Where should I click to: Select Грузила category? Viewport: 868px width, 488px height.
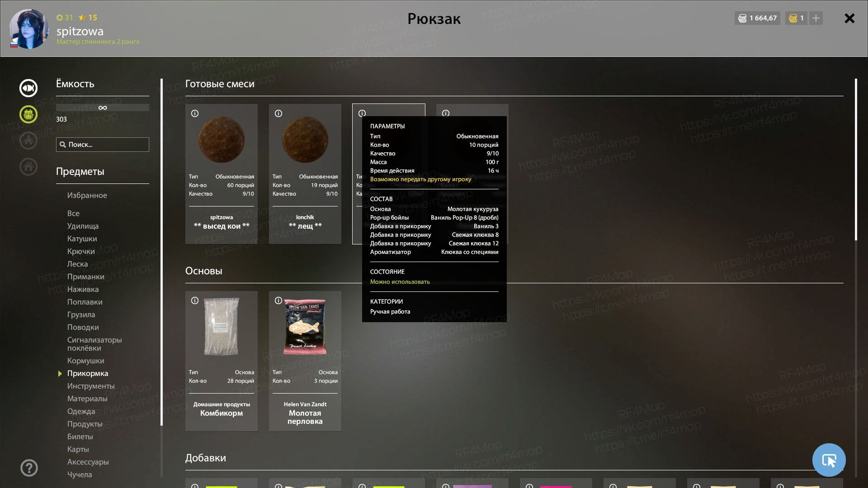(x=81, y=314)
